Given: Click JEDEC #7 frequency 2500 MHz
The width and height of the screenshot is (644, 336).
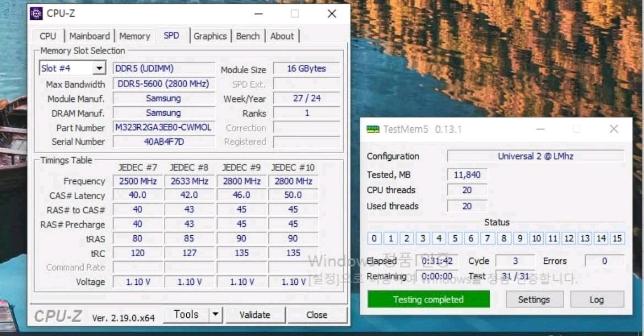Looking at the screenshot, I should pyautogui.click(x=138, y=181).
